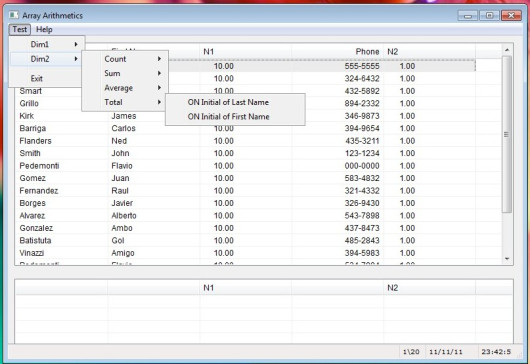Maximize the Array Arithmetics window
This screenshot has width=530, height=364.
(x=489, y=16)
